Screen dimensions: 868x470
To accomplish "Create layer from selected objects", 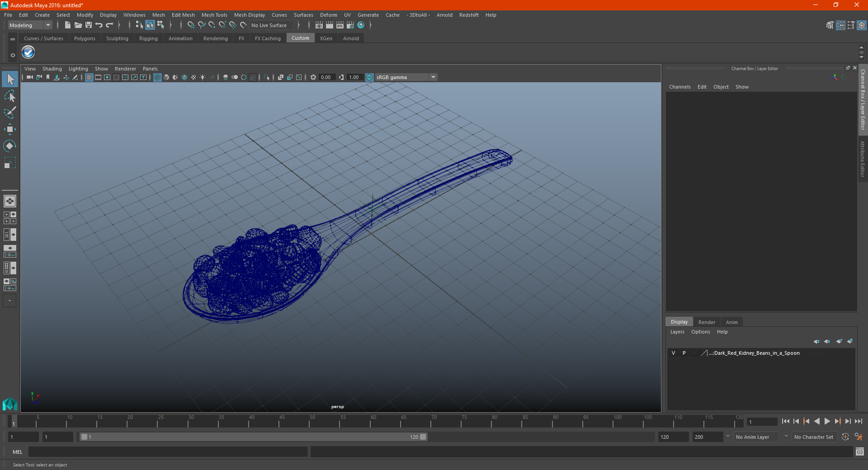I will click(850, 341).
